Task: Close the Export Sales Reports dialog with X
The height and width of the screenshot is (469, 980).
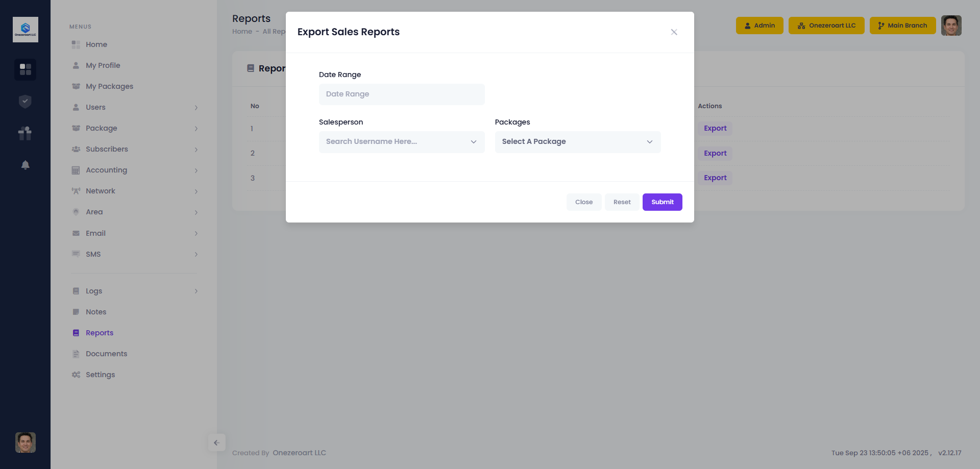Action: pyautogui.click(x=674, y=32)
